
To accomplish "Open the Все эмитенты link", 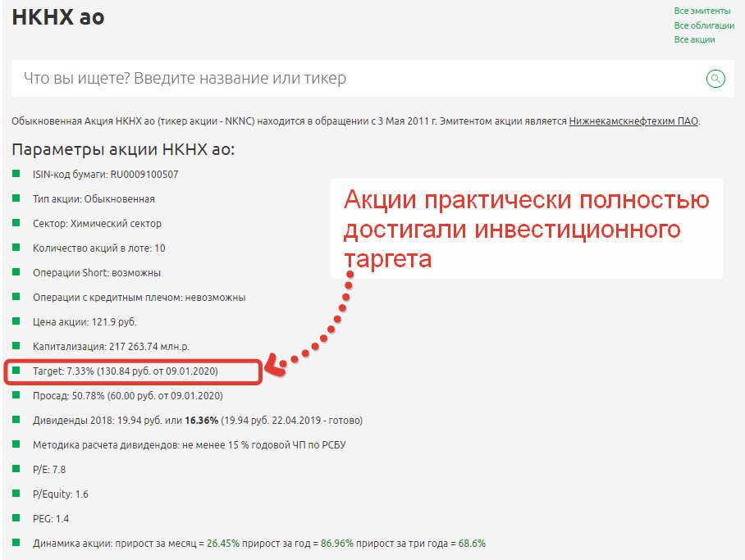I will (x=702, y=11).
